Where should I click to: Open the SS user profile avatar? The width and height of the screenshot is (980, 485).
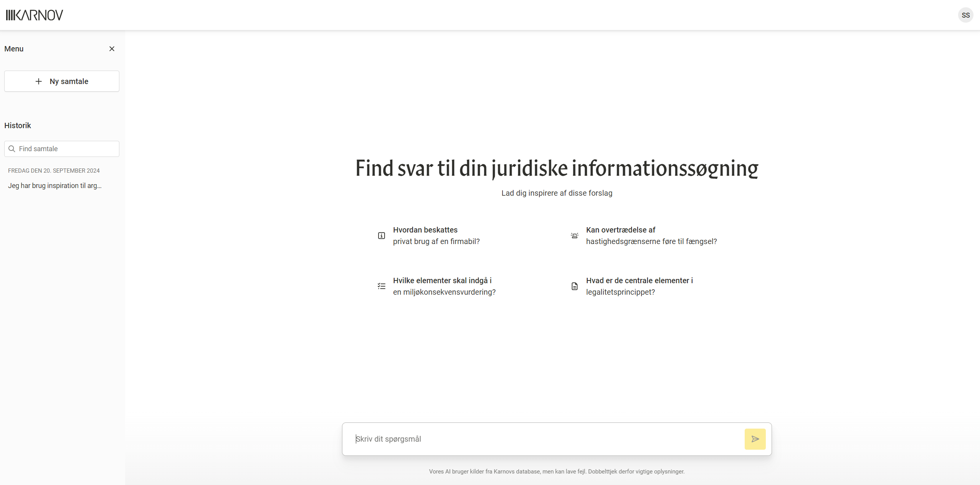point(965,15)
